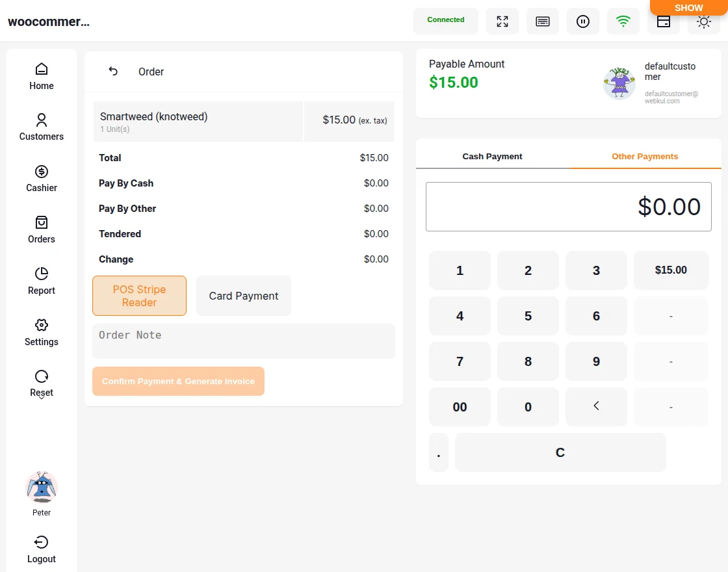This screenshot has height=572, width=728.
Task: Switch to the Cash Payment tab
Action: click(492, 156)
